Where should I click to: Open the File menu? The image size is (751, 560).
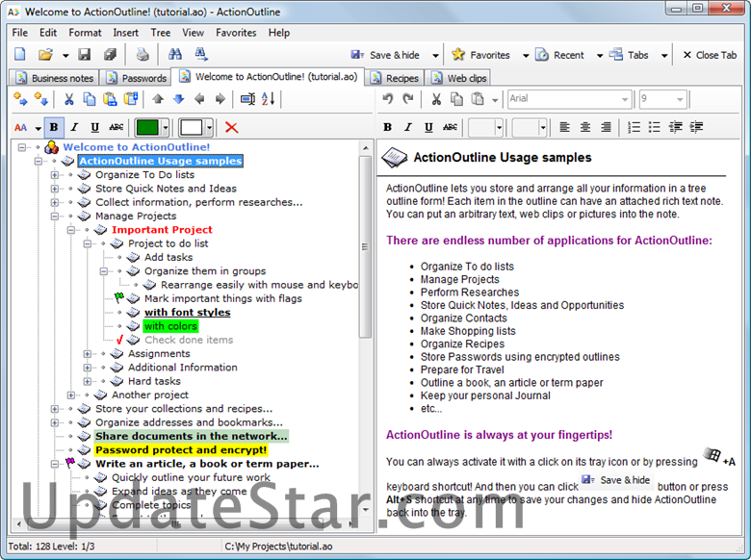[19, 33]
